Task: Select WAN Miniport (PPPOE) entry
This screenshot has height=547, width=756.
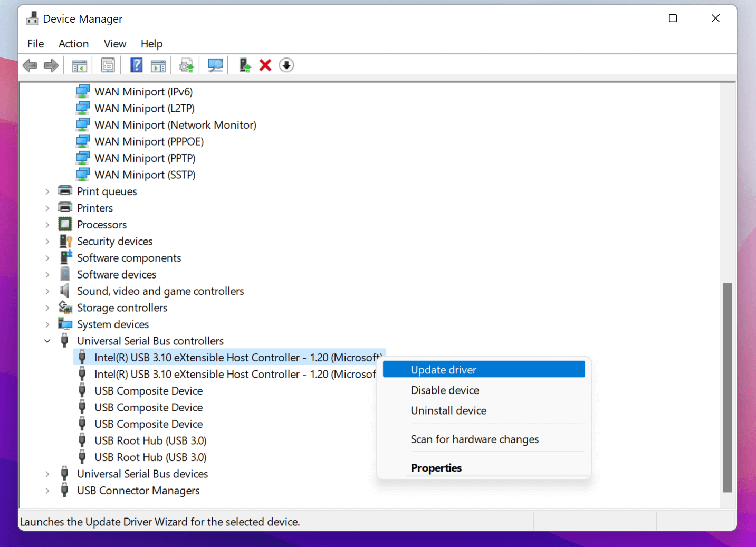Action: (x=149, y=141)
